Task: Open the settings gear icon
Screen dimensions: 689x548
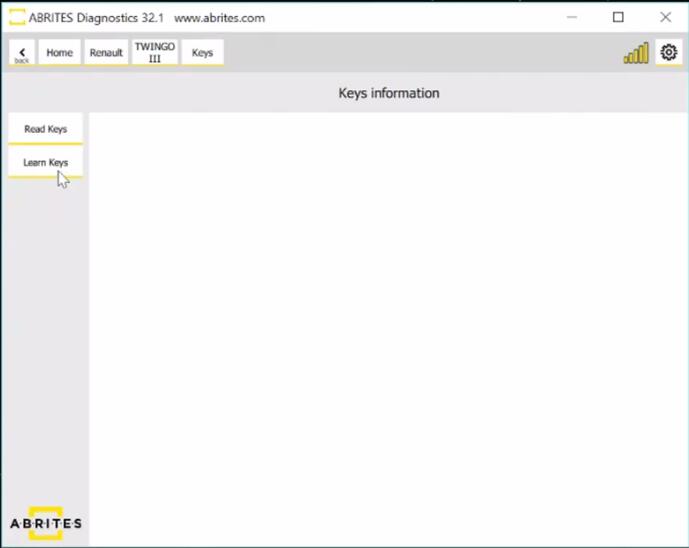Action: tap(668, 52)
